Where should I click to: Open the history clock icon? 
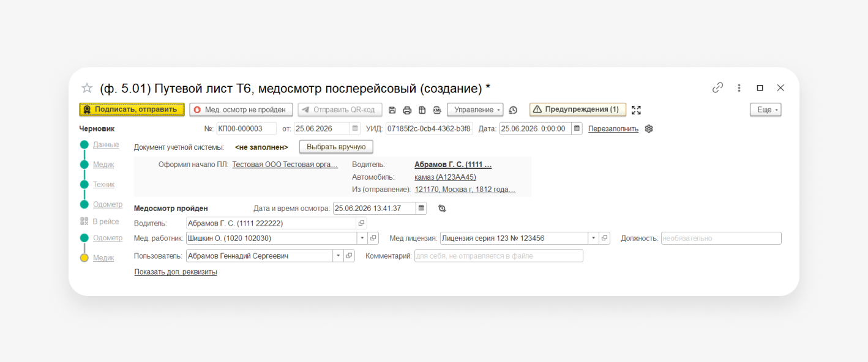pyautogui.click(x=513, y=110)
